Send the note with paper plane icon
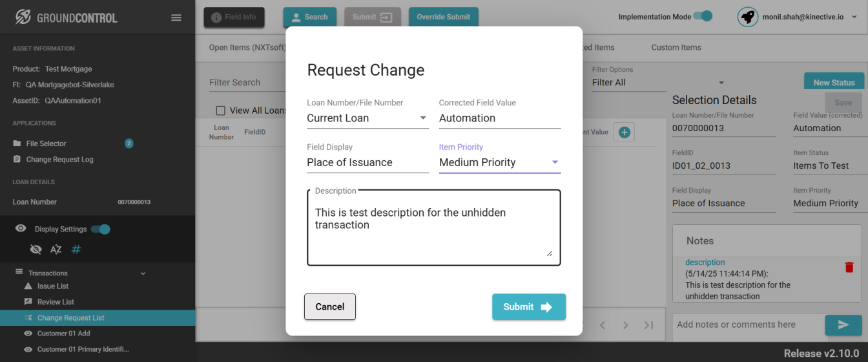 (x=843, y=325)
